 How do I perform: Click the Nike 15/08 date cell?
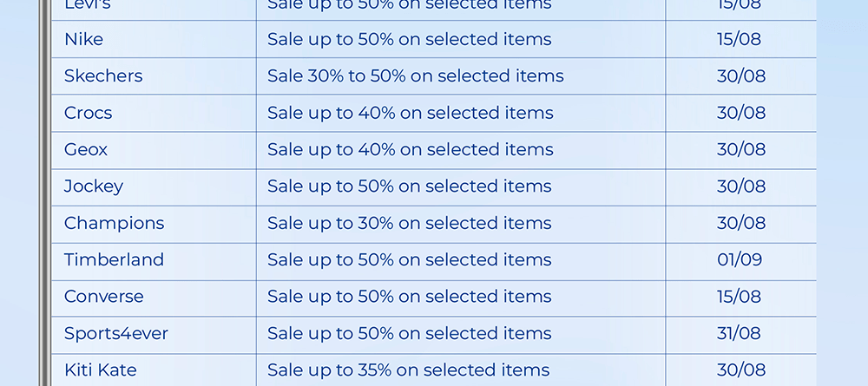[x=740, y=39]
